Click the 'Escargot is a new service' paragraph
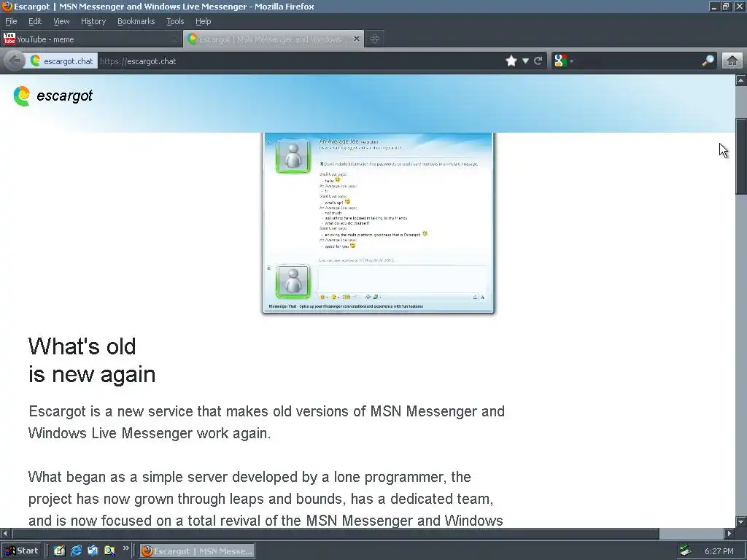 coord(266,422)
